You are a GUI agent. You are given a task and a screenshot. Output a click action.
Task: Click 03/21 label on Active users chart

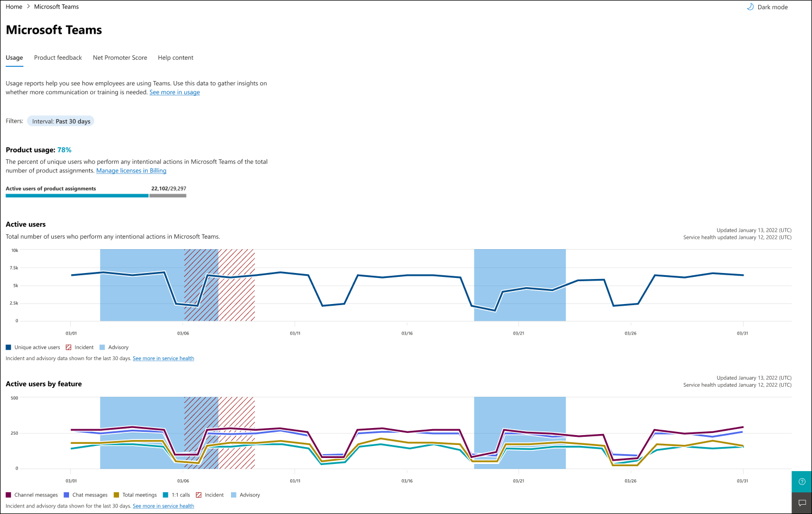tap(519, 333)
